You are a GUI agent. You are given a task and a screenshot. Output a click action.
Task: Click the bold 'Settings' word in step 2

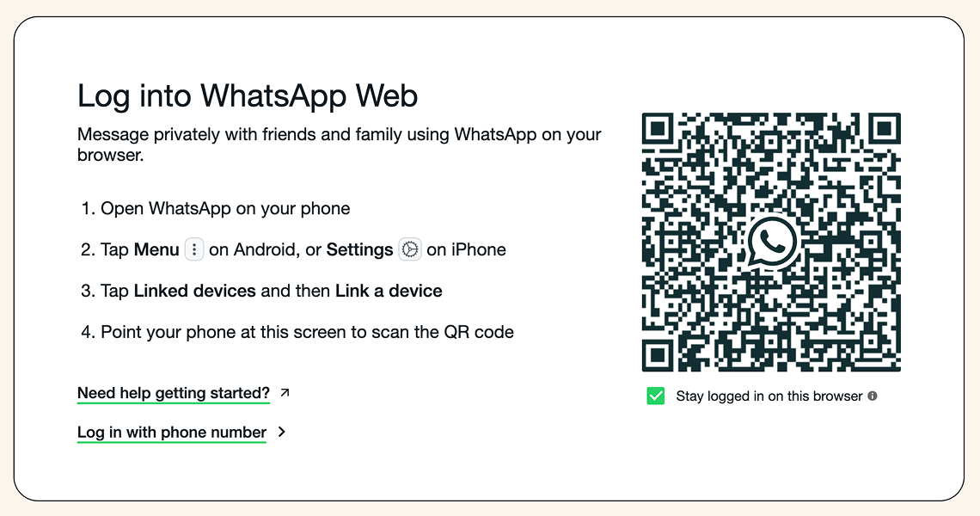pyautogui.click(x=359, y=249)
